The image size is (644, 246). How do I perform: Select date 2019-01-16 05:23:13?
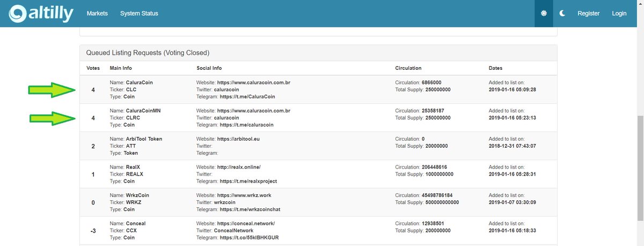click(513, 118)
